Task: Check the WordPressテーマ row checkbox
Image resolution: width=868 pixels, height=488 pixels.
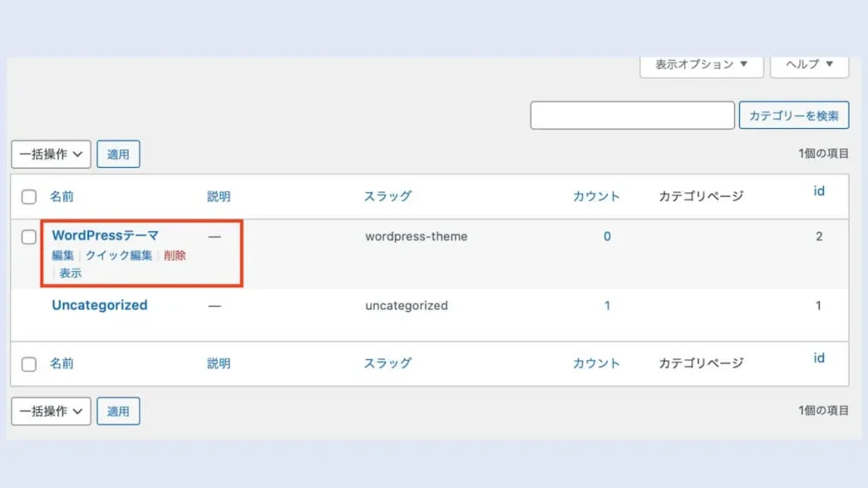Action: [x=29, y=237]
